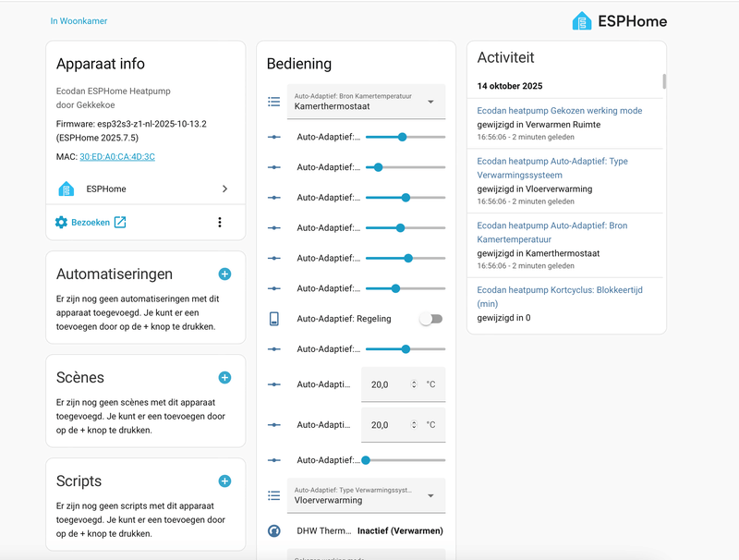Click the DHW Thermostaat status icon
This screenshot has height=560, width=739.
(x=274, y=531)
